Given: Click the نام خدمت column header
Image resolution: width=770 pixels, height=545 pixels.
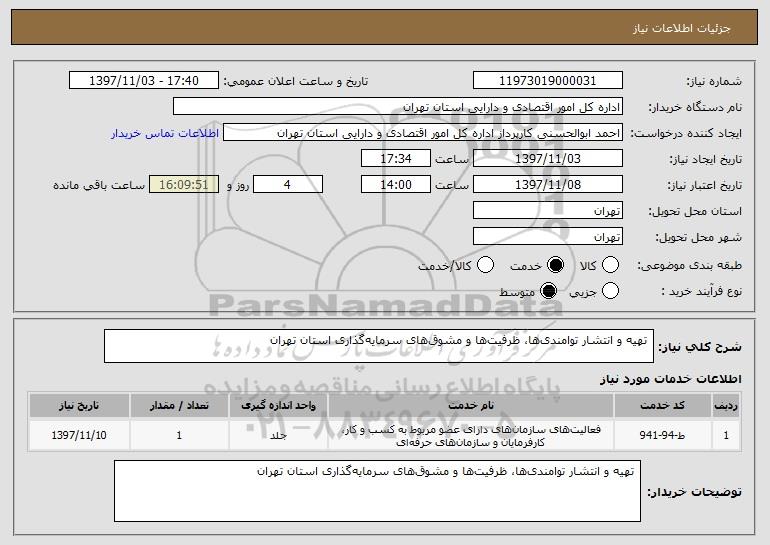Looking at the screenshot, I should click(471, 405).
